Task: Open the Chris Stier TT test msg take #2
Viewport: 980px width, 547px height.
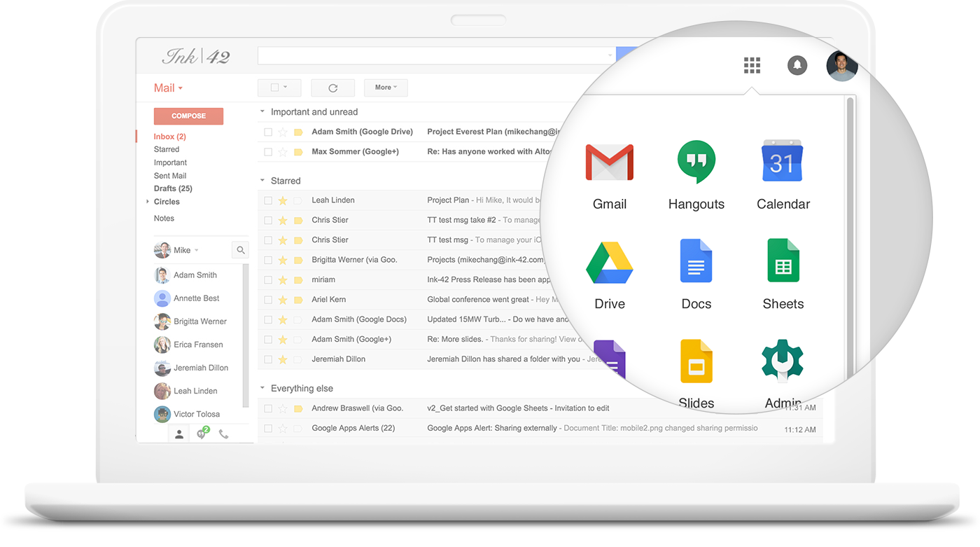Action: [x=462, y=220]
